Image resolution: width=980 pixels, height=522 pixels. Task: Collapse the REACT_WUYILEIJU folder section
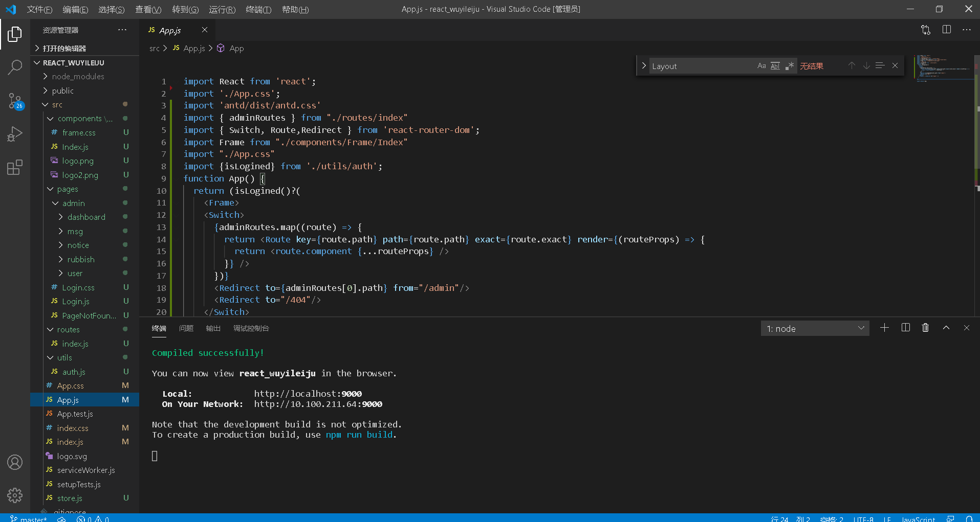[x=84, y=63]
